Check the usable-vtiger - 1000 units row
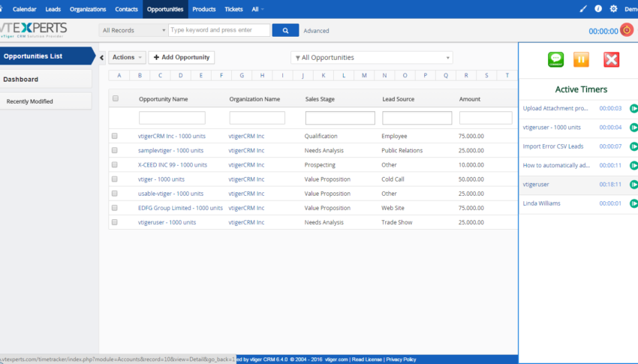Viewport: 638px width, 364px height. 115,194
